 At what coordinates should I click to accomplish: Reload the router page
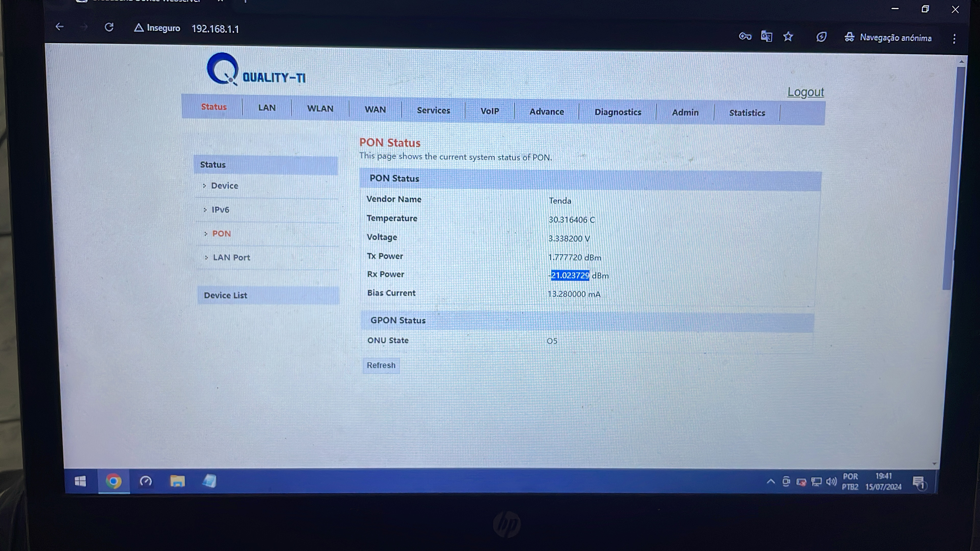click(x=109, y=27)
